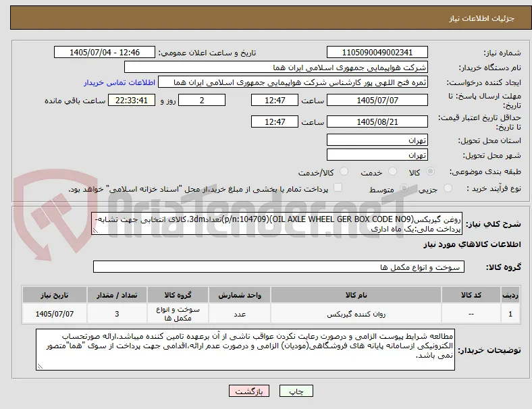Image resolution: width=532 pixels, height=409 pixels.
Task: Click the resize grip of buyer notes box
Action: tap(40, 366)
